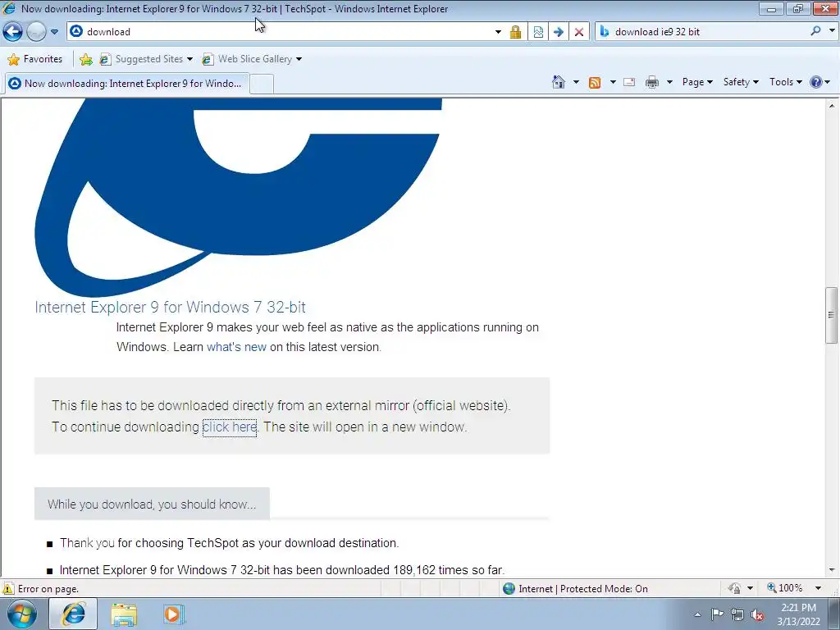
Task: Open search provider dropdown arrow
Action: click(832, 31)
